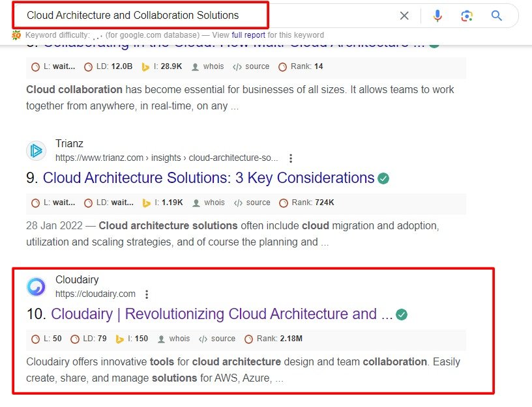Click the person icon beside Cloudairy whois
The width and height of the screenshot is (532, 407).
(161, 339)
